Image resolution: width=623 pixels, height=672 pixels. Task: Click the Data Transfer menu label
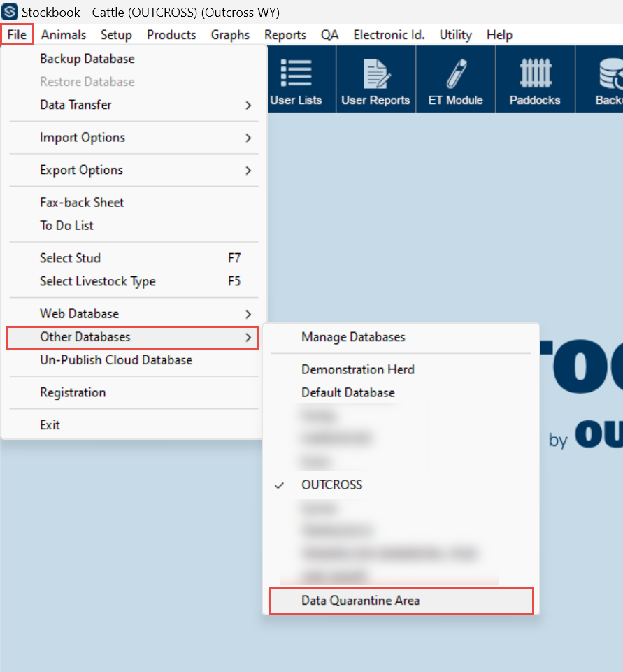(76, 105)
